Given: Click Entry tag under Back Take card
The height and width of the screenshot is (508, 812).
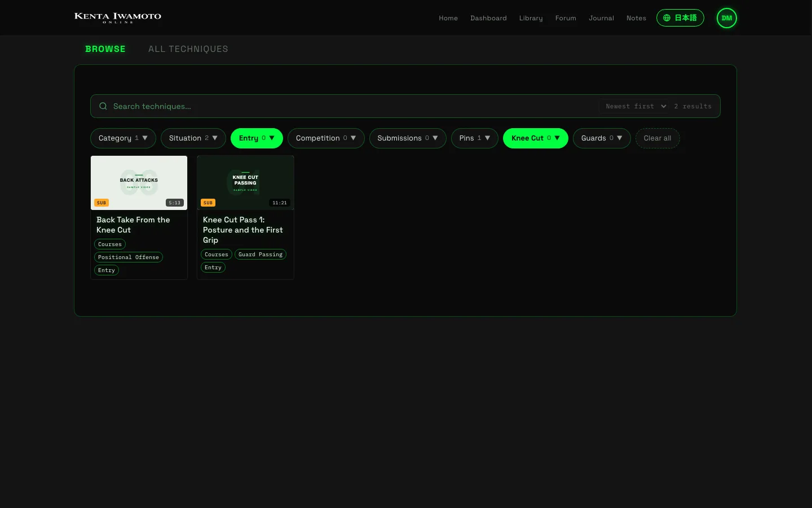Looking at the screenshot, I should click(107, 270).
